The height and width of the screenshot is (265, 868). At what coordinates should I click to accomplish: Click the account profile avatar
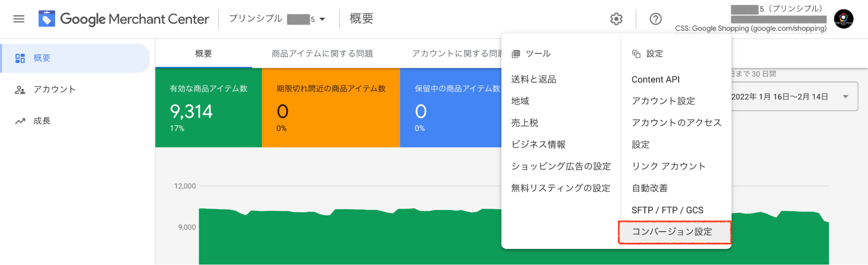[x=843, y=19]
